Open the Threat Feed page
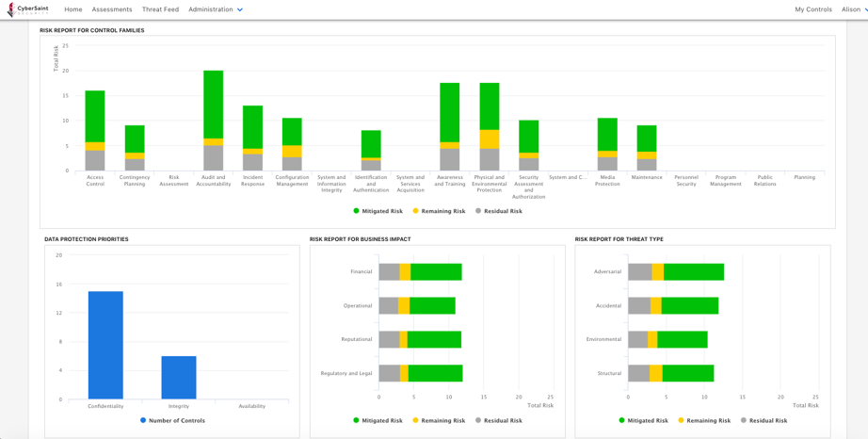Image resolution: width=868 pixels, height=439 pixels. coord(160,9)
